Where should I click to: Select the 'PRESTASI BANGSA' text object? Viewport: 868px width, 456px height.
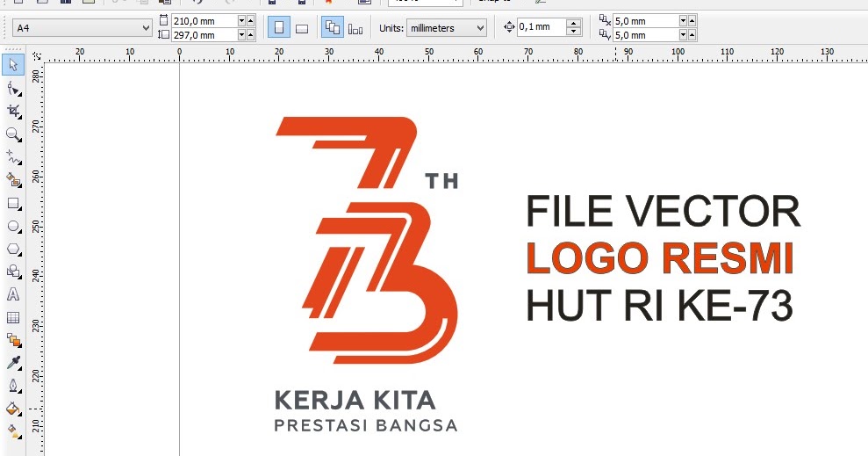pyautogui.click(x=366, y=425)
